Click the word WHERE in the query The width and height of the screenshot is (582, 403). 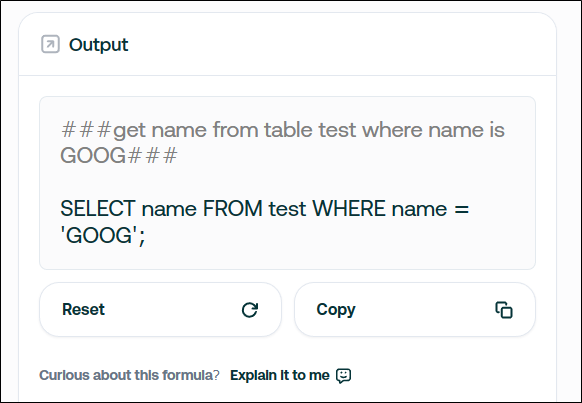coord(349,208)
